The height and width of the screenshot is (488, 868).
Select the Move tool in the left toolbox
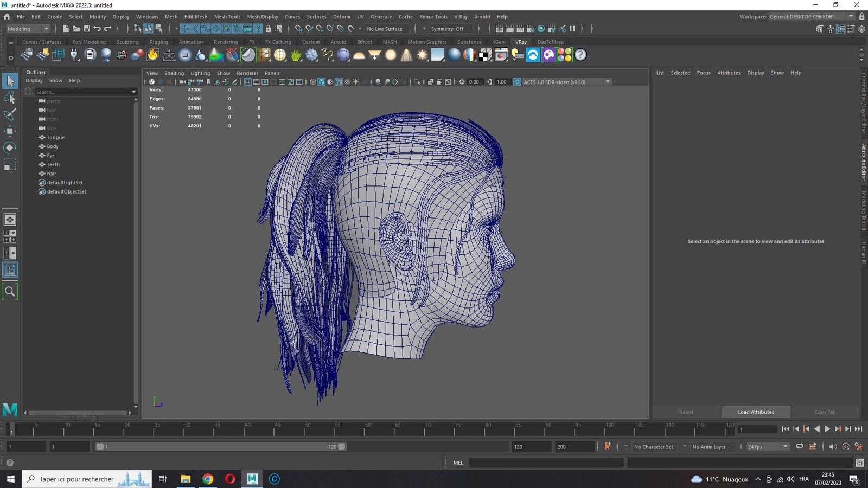tap(10, 131)
